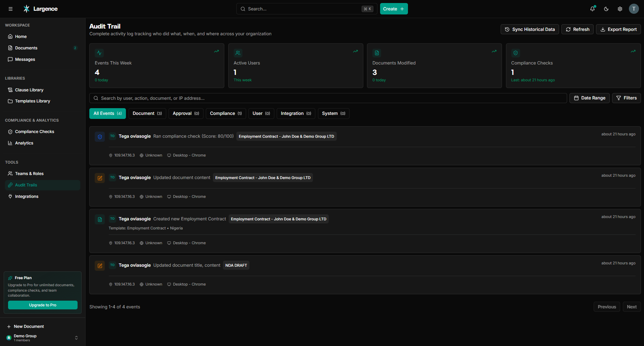The width and height of the screenshot is (644, 346).
Task: Click Sync Historical Data button
Action: point(530,30)
